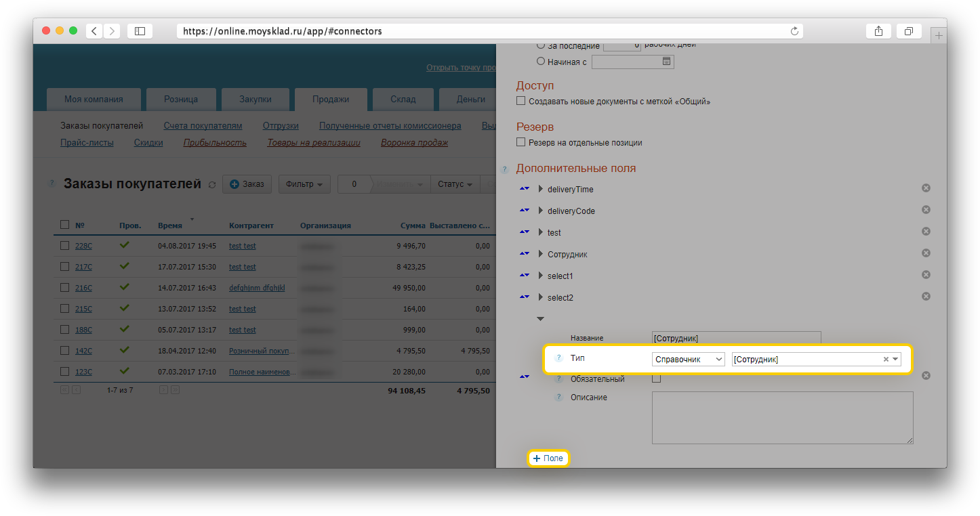Show all Safari tabs overview
This screenshot has width=980, height=516.
(909, 31)
